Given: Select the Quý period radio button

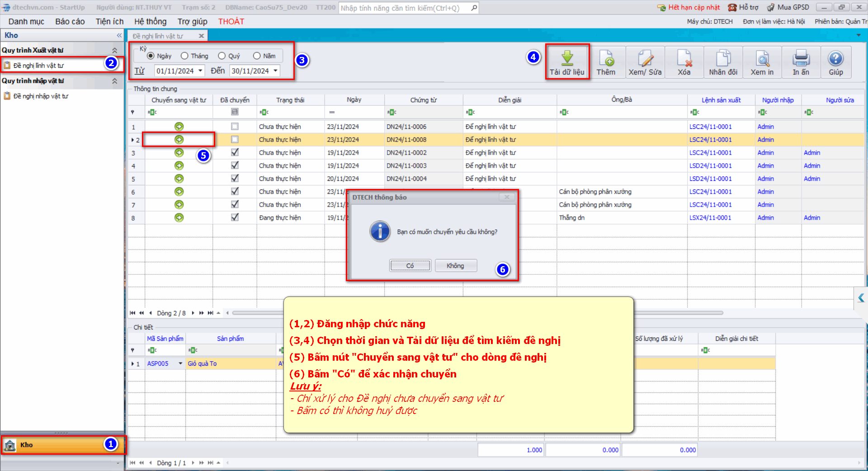Looking at the screenshot, I should [222, 56].
